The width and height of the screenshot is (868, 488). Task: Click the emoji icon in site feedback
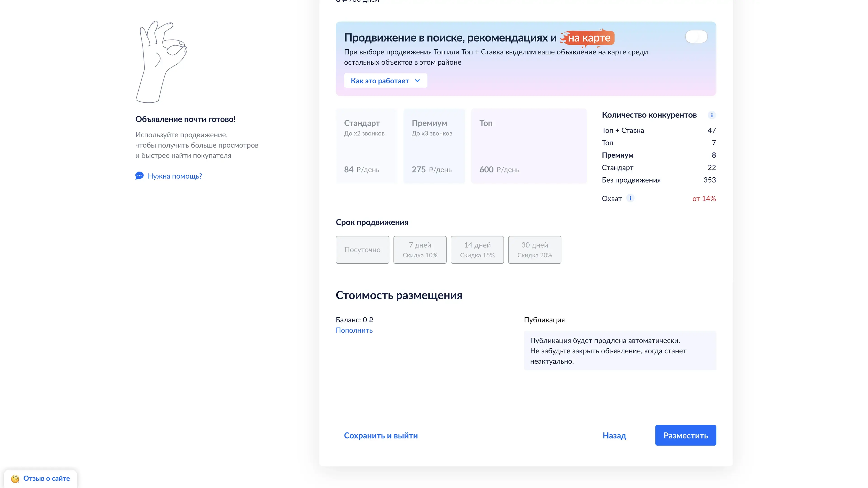pos(15,479)
